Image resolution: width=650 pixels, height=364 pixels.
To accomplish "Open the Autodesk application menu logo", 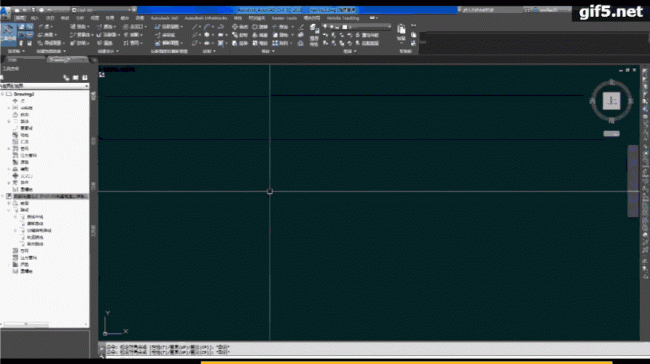I will click(x=5, y=12).
